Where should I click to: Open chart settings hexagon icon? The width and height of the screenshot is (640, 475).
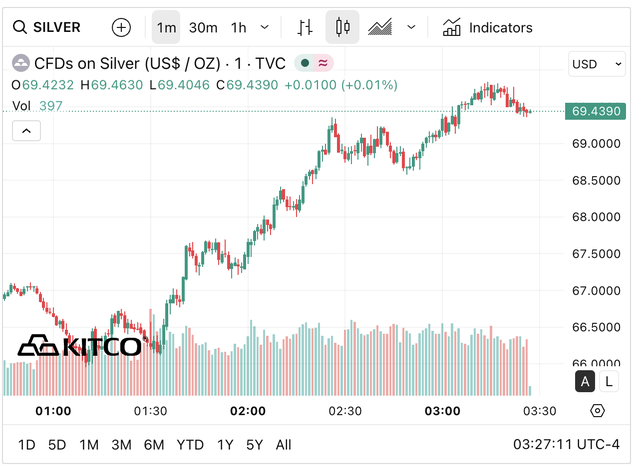597,411
